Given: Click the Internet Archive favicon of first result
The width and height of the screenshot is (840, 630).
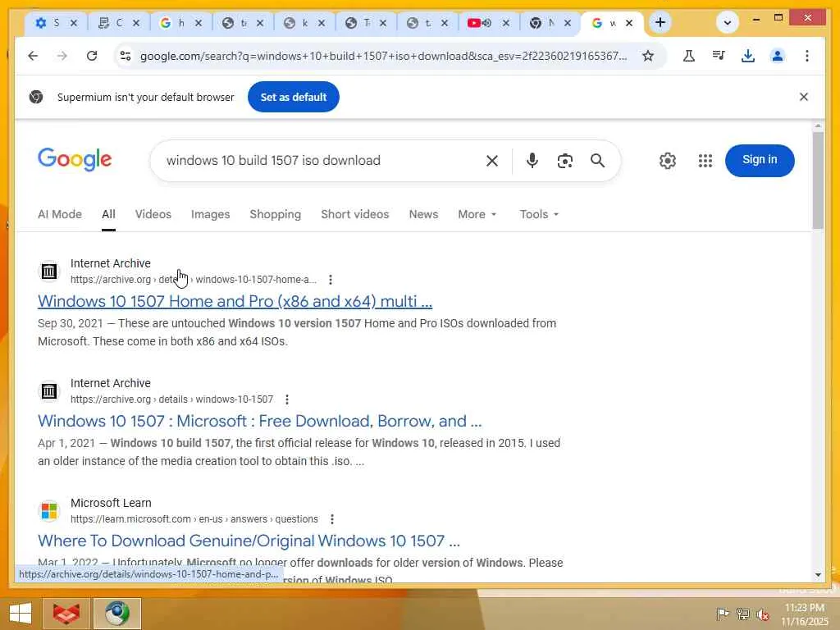Looking at the screenshot, I should click(x=49, y=271).
